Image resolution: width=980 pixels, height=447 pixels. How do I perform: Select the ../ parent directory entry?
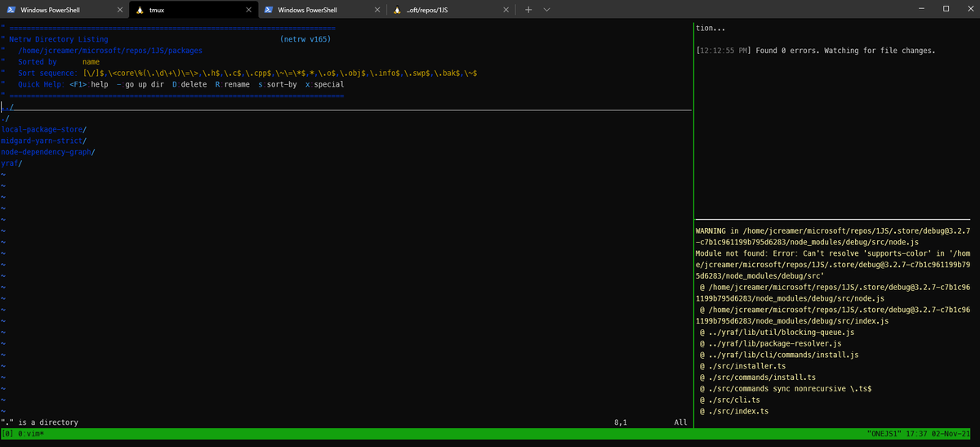[x=7, y=107]
